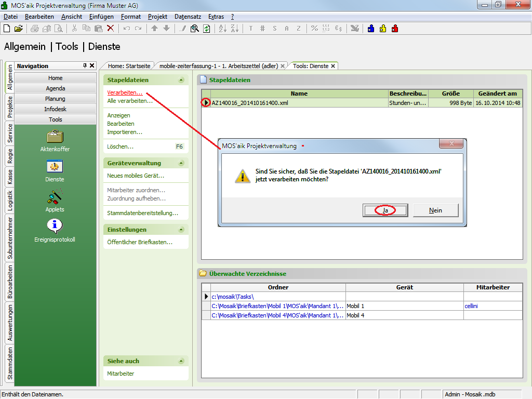Screen dimensions: 532x399
Task: Open the Ereignisprotokoll icon
Action: pyautogui.click(x=55, y=227)
